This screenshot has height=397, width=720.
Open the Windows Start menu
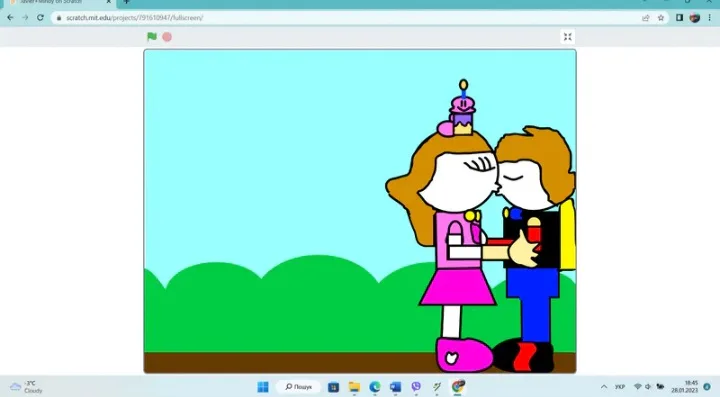[x=263, y=387]
